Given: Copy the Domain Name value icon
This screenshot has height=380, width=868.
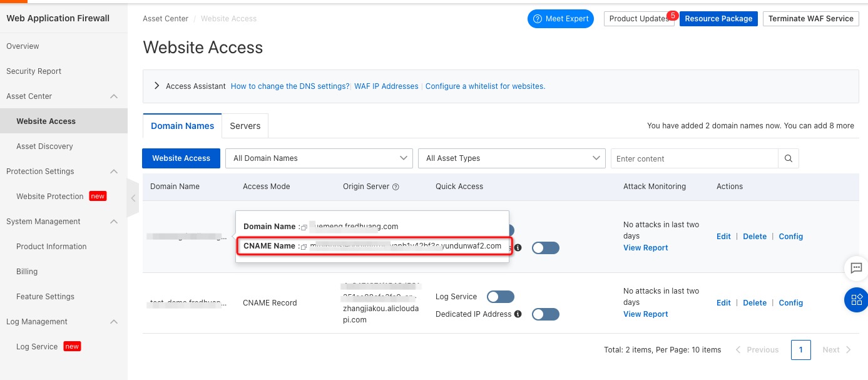Looking at the screenshot, I should coord(304,227).
